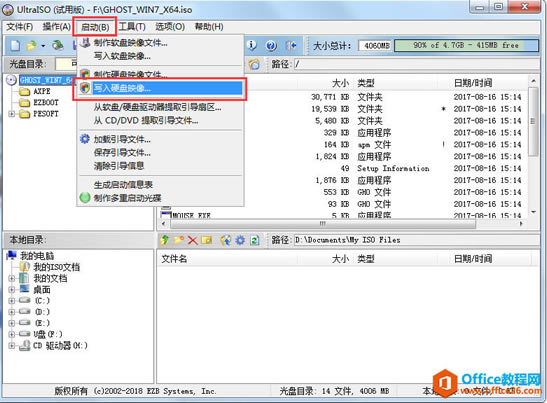
Task: Expand the CD 驱动器 (H:) node
Action: [12, 345]
